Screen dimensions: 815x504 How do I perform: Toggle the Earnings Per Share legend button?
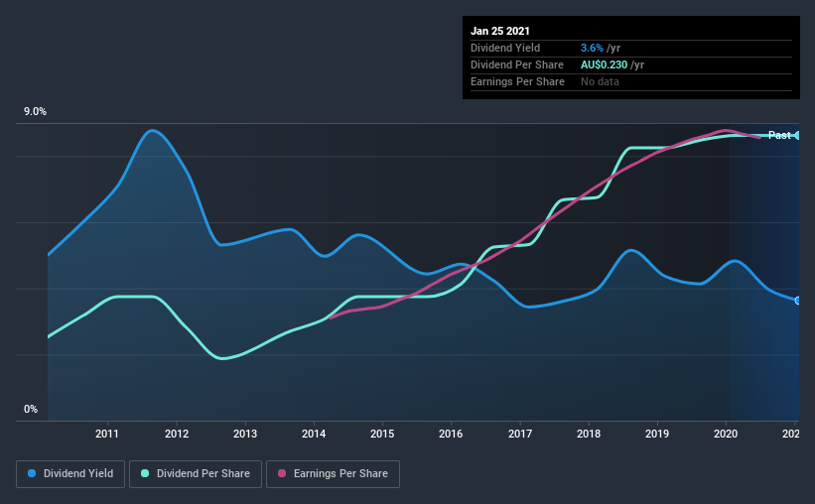333,474
